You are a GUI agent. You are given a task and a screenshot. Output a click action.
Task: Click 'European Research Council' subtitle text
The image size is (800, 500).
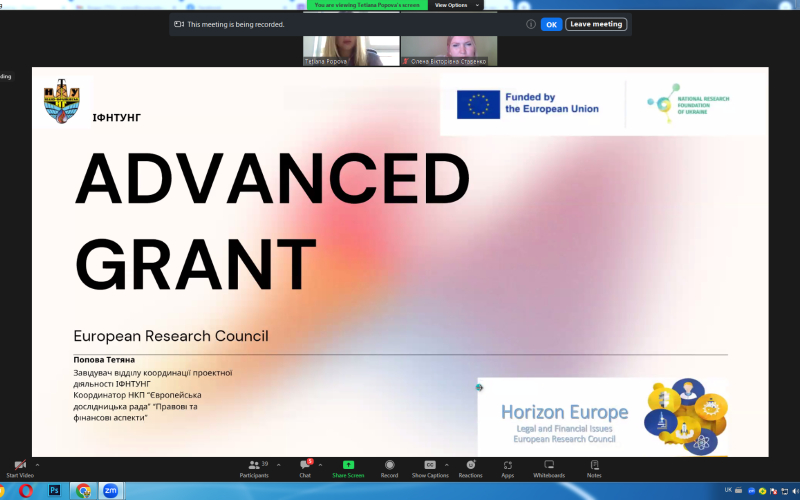coord(171,336)
